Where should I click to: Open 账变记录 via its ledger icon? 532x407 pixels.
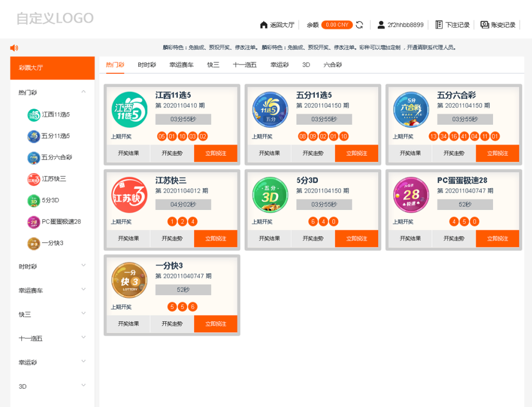click(x=484, y=24)
